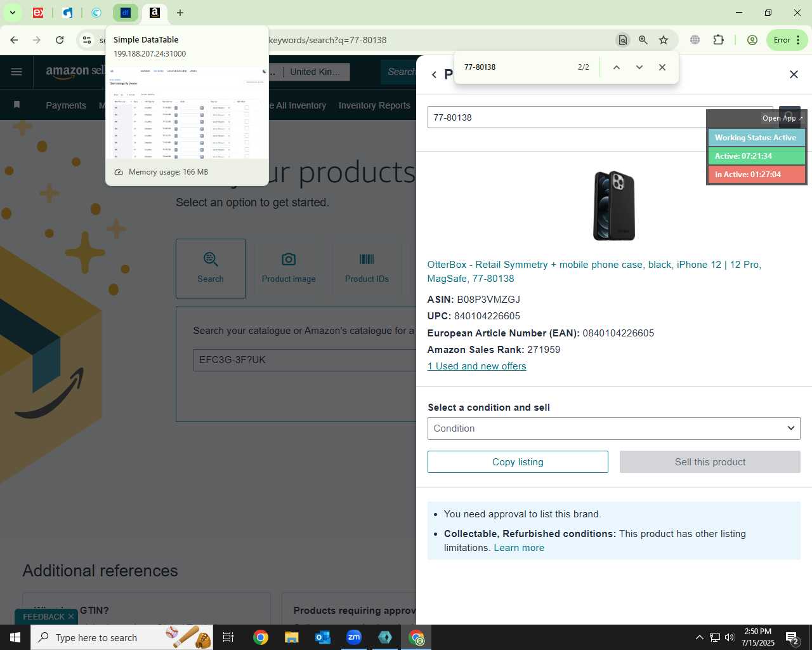Switch to the Simple DataTable browser tab
Image resolution: width=812 pixels, height=650 pixels.
[125, 13]
